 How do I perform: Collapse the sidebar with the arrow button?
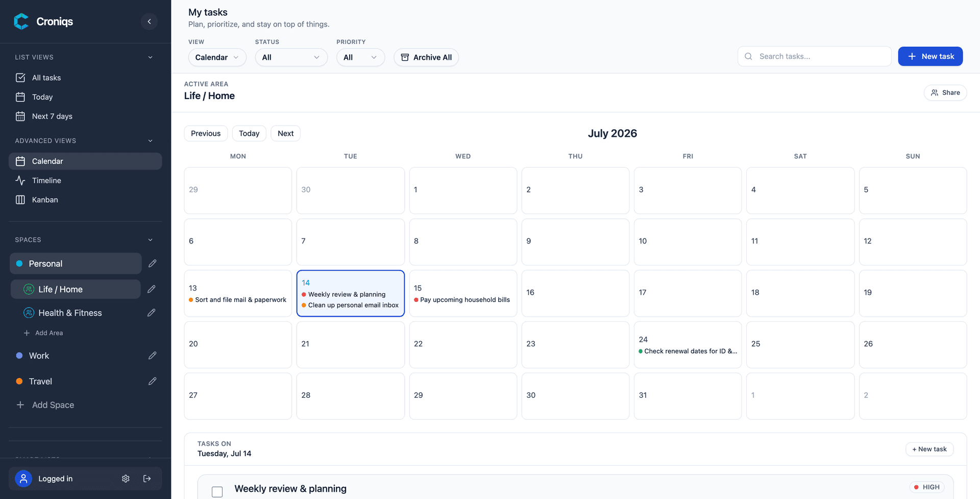pos(149,21)
